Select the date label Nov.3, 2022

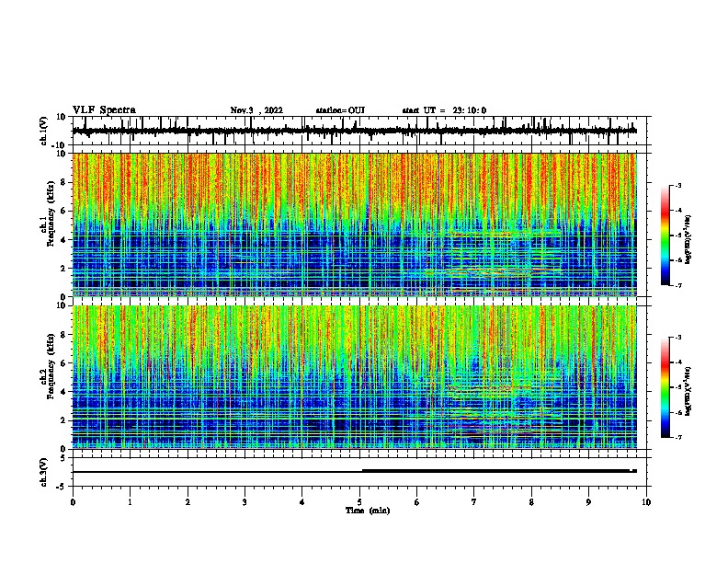click(256, 110)
